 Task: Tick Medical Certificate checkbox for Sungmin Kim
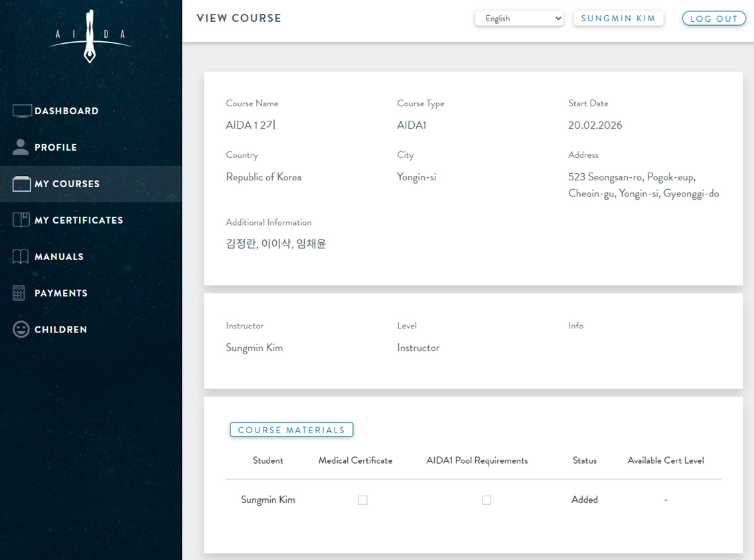pos(362,500)
